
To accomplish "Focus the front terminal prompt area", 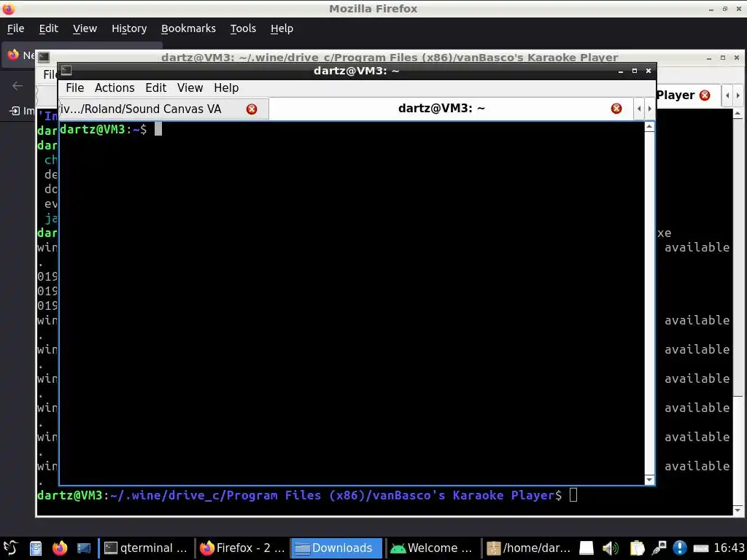I will point(352,303).
